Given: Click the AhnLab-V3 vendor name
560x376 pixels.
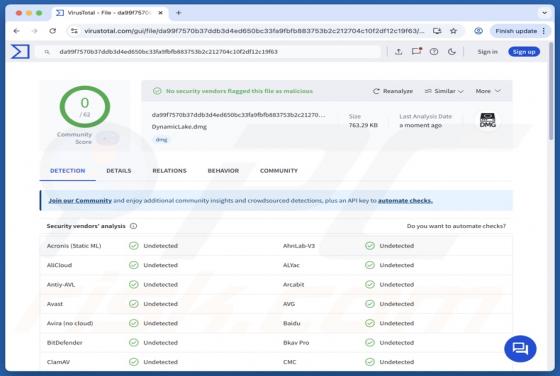Looking at the screenshot, I should pos(299,246).
